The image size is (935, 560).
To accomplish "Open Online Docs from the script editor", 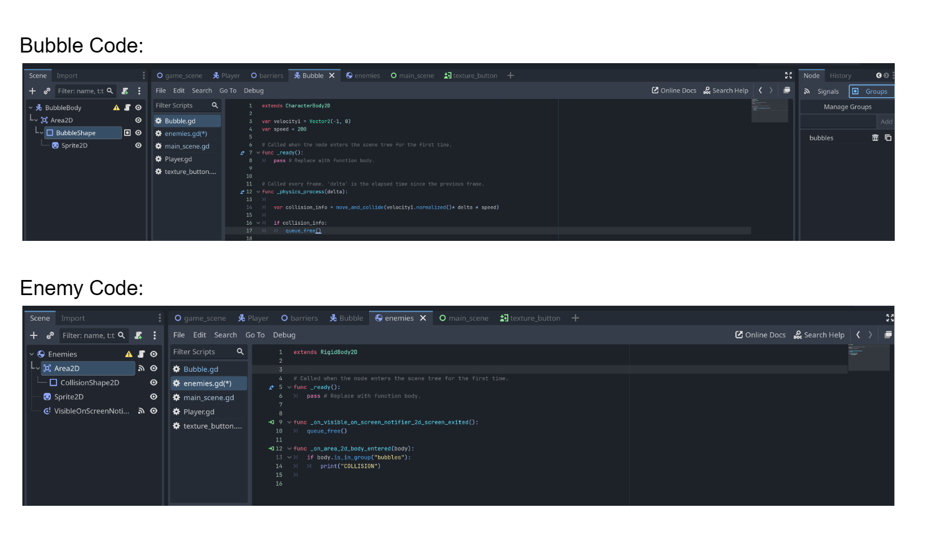I will [674, 90].
